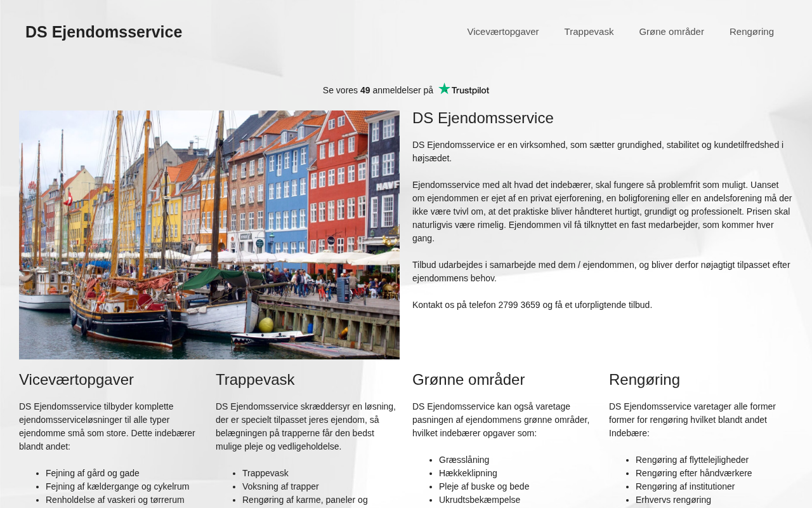Select 'Rengøring af institutioner' list item
Screen dimensions: 812x508
pos(685,486)
